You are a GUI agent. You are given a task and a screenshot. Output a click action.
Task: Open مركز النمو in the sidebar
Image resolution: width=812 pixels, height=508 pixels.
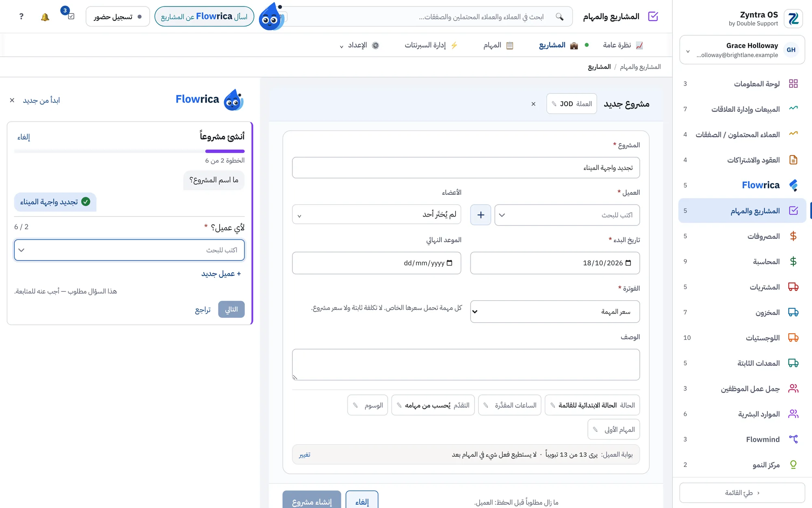[742, 465]
